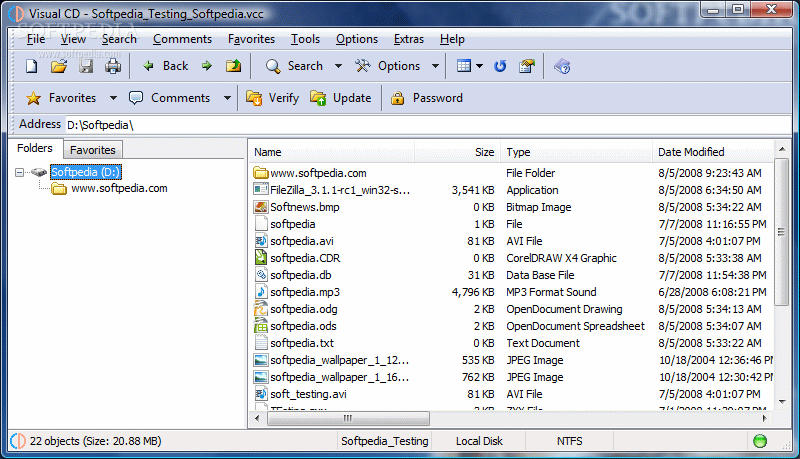Screen dimensions: 800x459
Task: Open the Tools menu
Action: coord(305,39)
